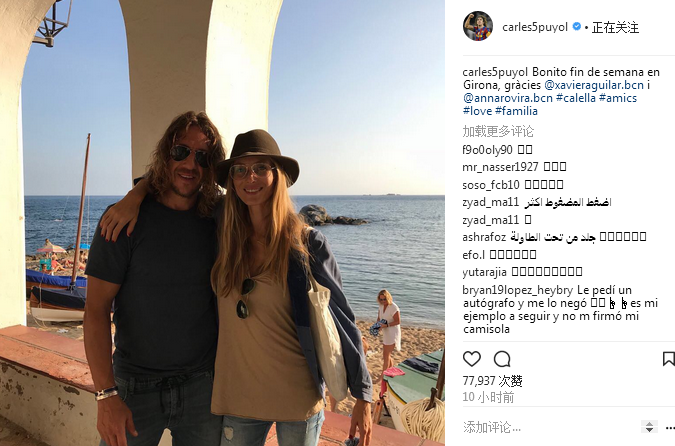Viewport: 675px width, 446px height.
Task: Load more comments via 加载更多评论
Action: click(x=498, y=131)
